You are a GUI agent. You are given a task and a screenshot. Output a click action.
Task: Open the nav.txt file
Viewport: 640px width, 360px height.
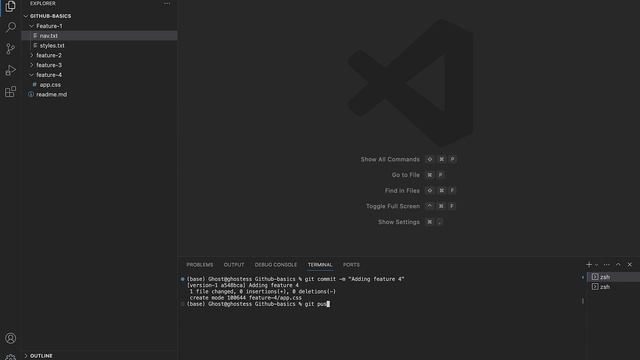(x=99, y=36)
